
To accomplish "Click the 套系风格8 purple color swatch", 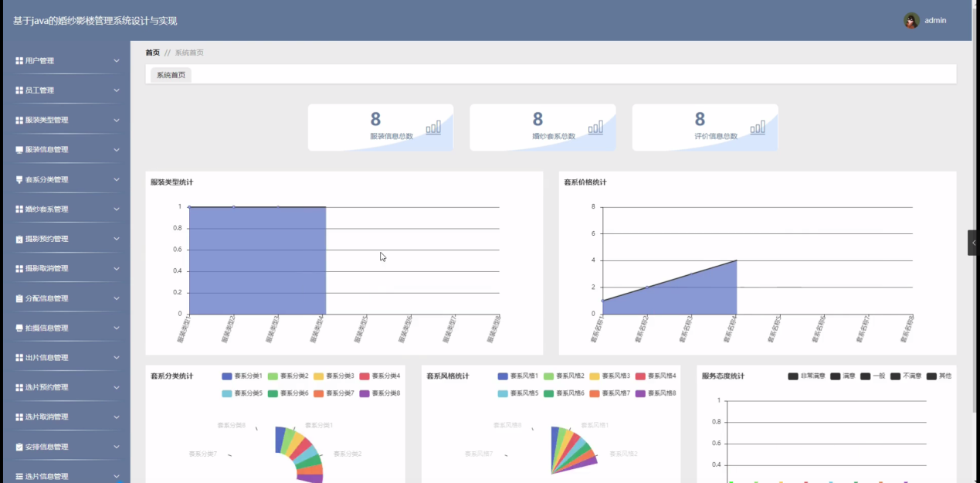I will (642, 393).
